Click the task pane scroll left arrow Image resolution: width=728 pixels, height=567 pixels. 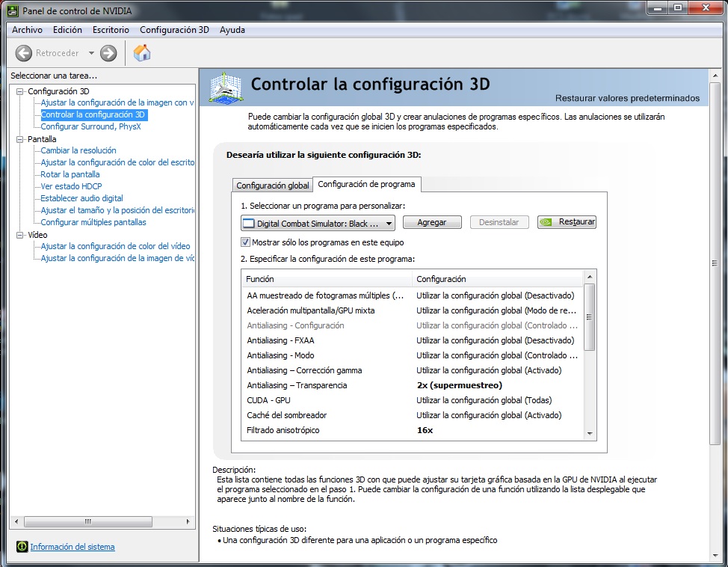[x=16, y=521]
